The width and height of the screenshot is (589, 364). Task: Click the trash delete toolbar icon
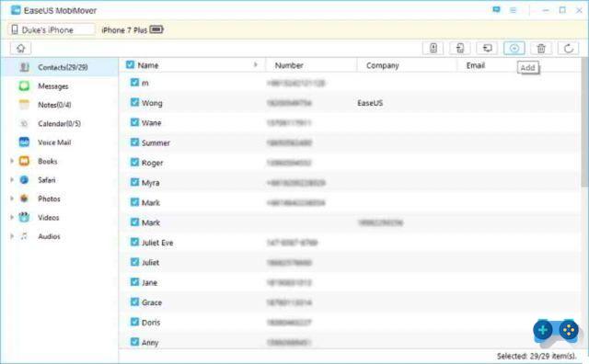click(x=541, y=48)
